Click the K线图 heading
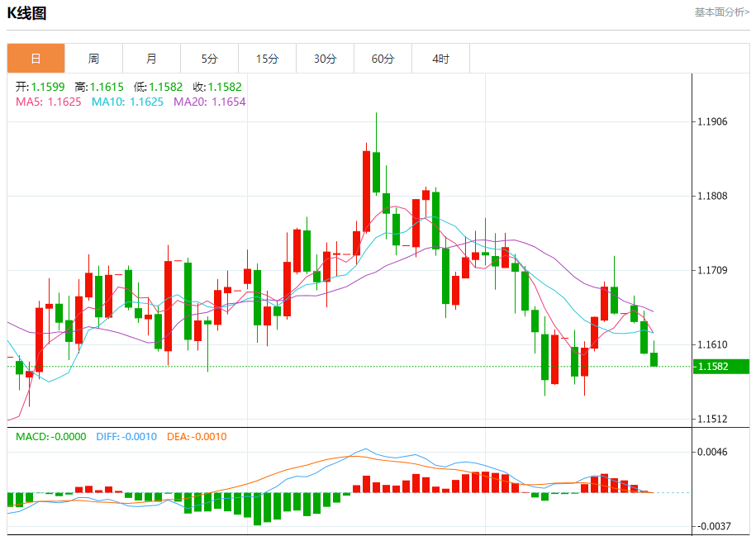 27,13
